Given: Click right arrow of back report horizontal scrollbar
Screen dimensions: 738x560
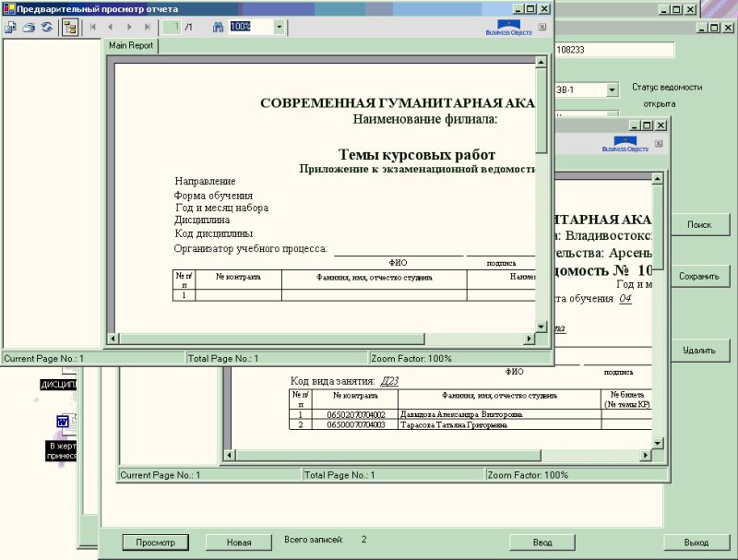Looking at the screenshot, I should [x=646, y=455].
